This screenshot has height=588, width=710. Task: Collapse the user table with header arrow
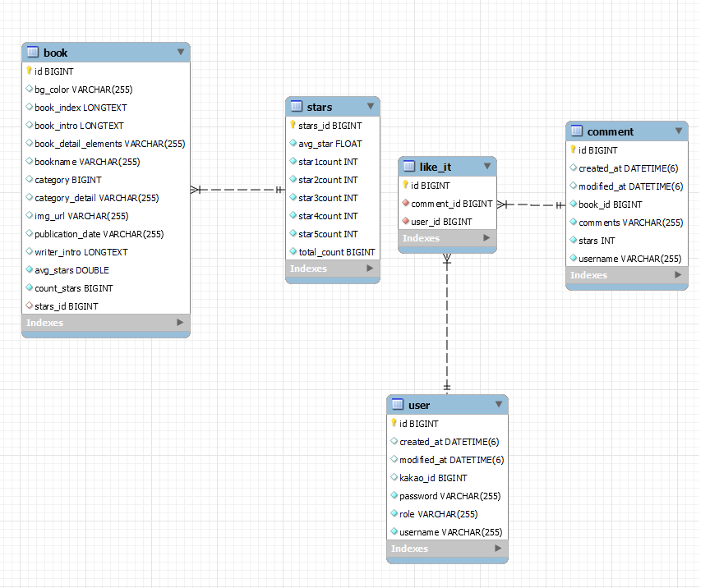pos(499,404)
